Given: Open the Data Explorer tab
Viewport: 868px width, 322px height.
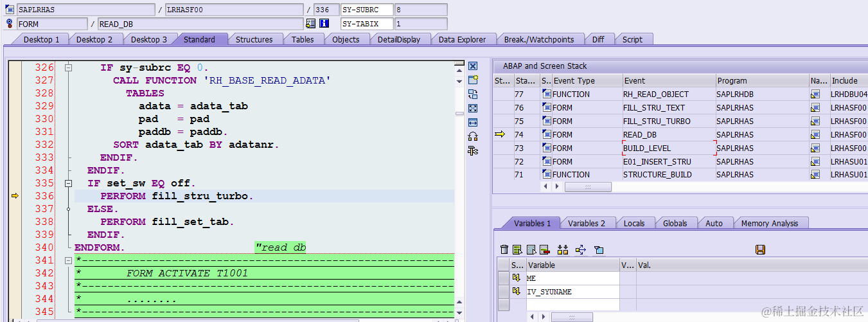Looking at the screenshot, I should click(x=462, y=40).
